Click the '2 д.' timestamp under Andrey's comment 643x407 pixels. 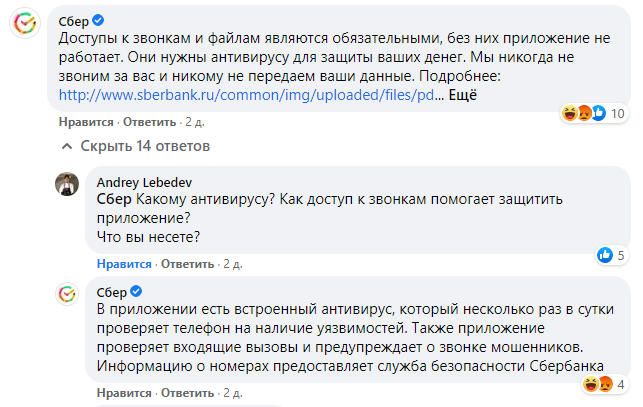tap(232, 264)
